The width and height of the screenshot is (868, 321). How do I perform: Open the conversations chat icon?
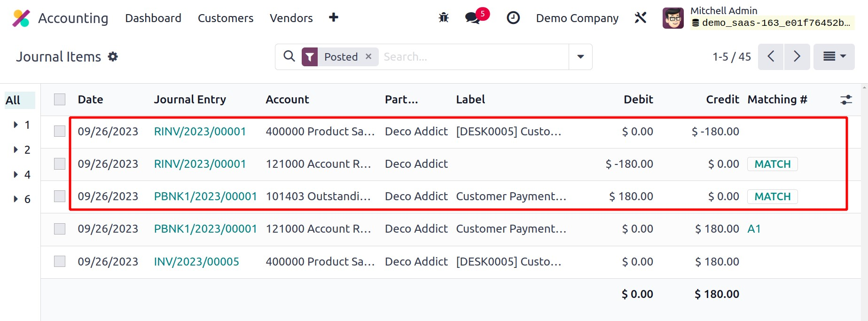click(x=472, y=18)
